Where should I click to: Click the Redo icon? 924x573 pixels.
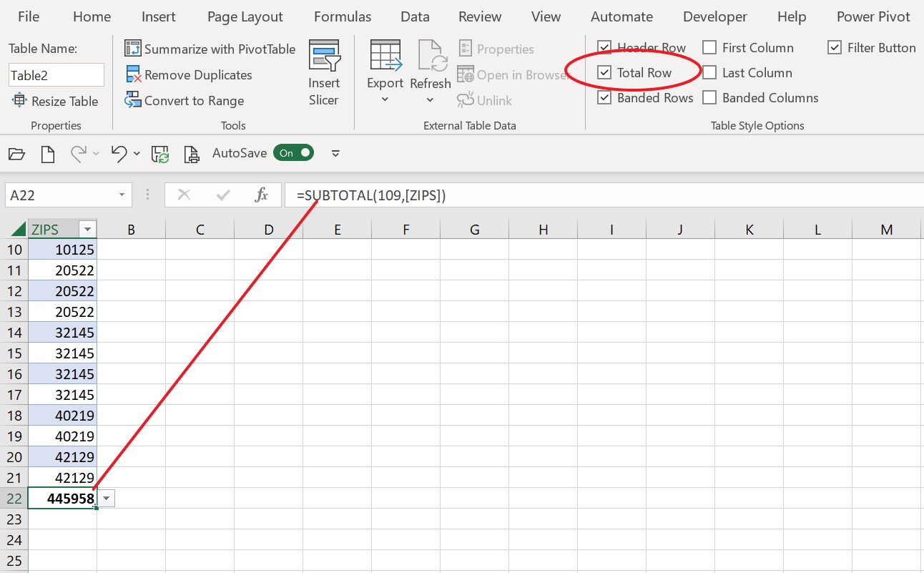click(80, 153)
